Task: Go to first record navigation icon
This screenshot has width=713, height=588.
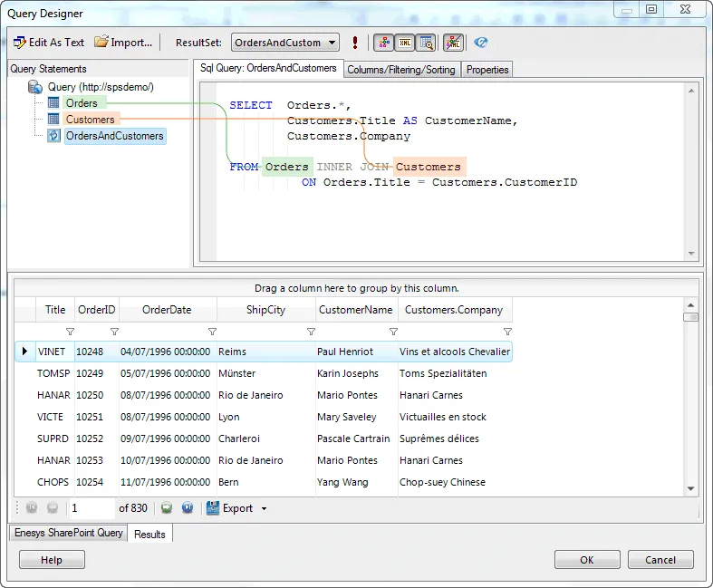Action: tap(32, 507)
